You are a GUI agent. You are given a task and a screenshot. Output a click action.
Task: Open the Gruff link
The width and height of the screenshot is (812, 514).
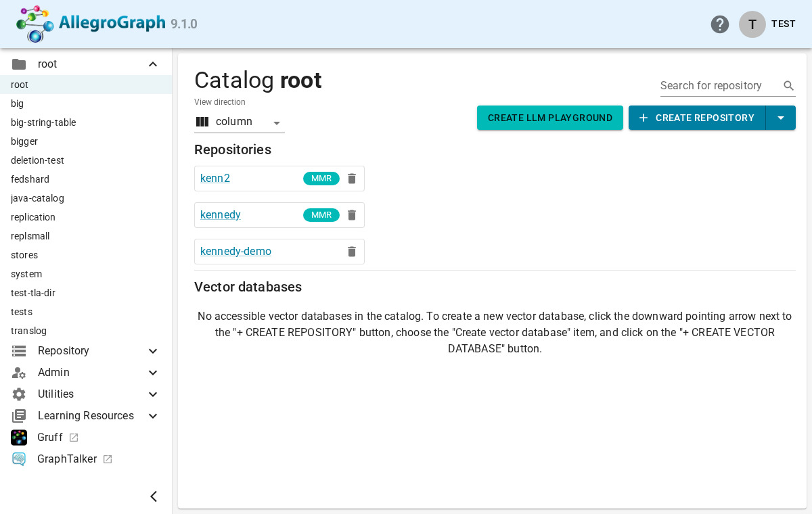[50, 438]
